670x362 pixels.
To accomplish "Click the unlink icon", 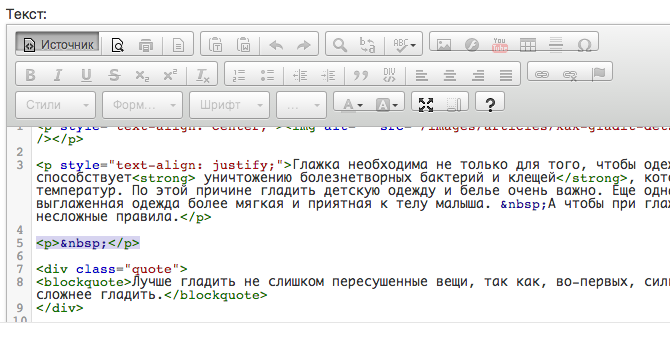I will 570,74.
